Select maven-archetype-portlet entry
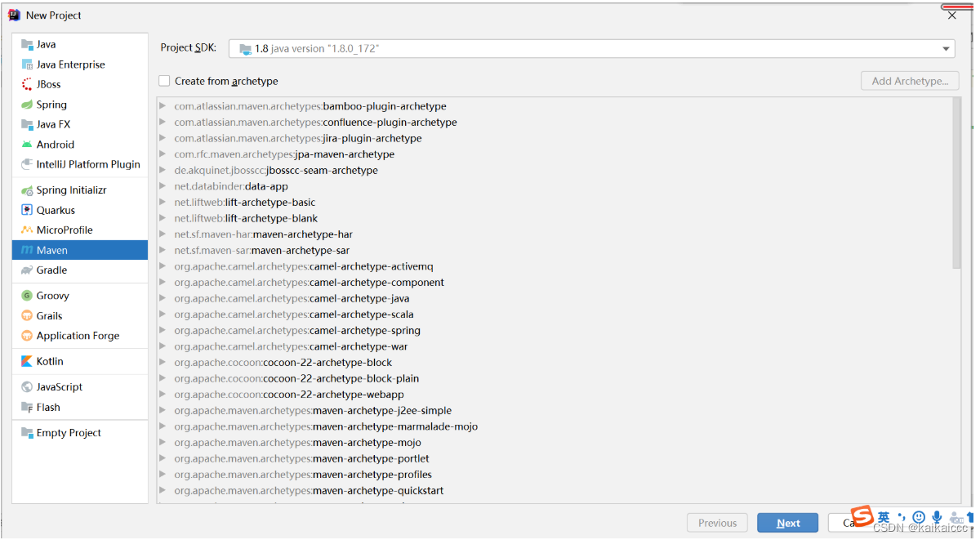The height and width of the screenshot is (540, 980). click(x=301, y=458)
